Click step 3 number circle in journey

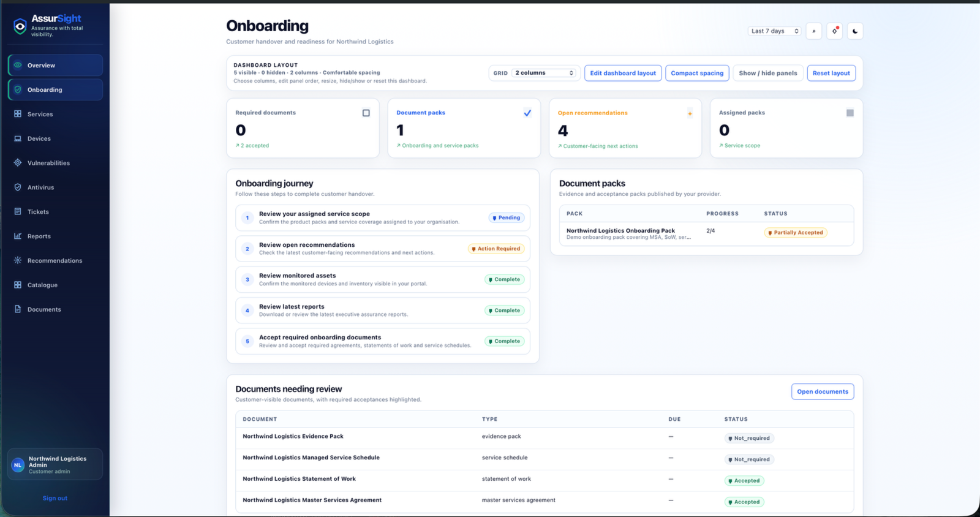tap(247, 279)
